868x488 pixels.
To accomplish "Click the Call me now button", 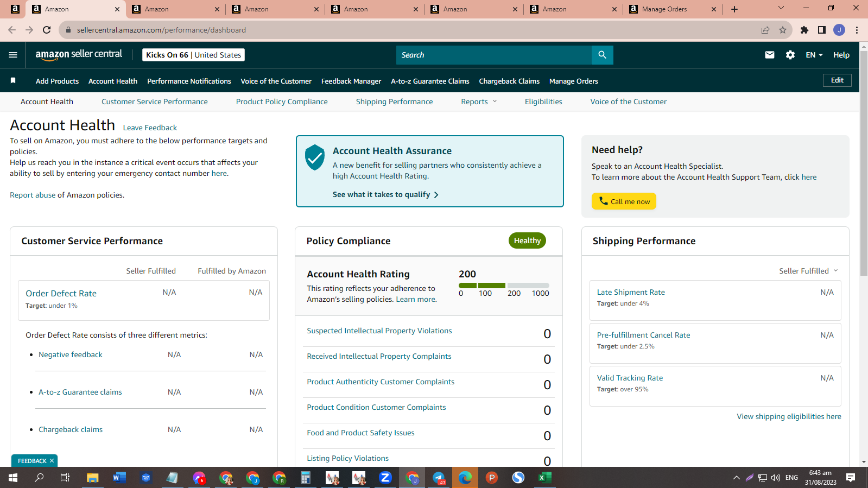I will click(624, 201).
